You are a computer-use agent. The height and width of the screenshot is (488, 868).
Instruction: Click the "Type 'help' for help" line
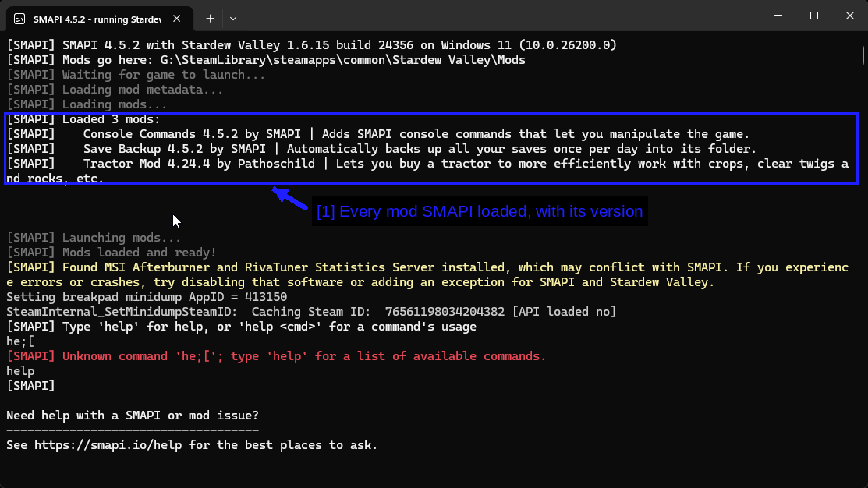coord(241,327)
